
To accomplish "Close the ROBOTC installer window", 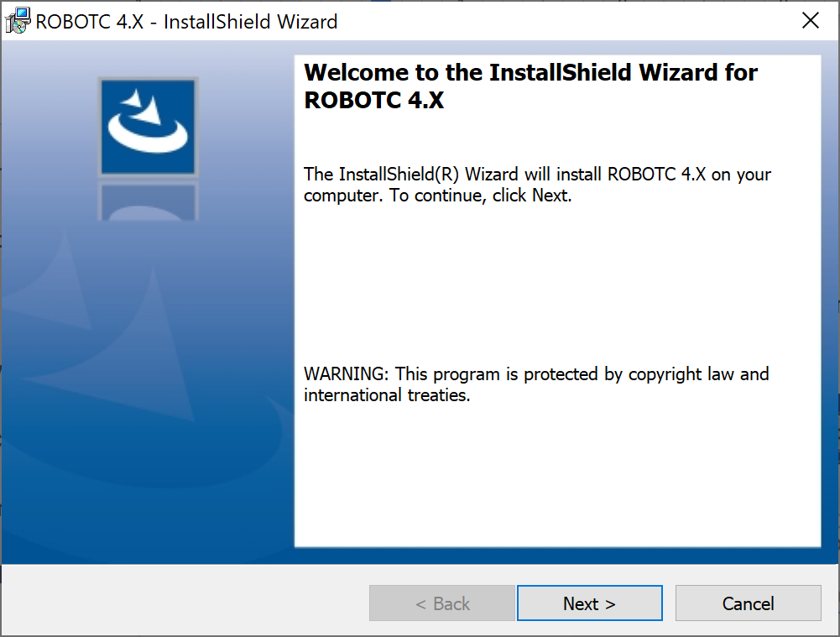I will pos(810,21).
